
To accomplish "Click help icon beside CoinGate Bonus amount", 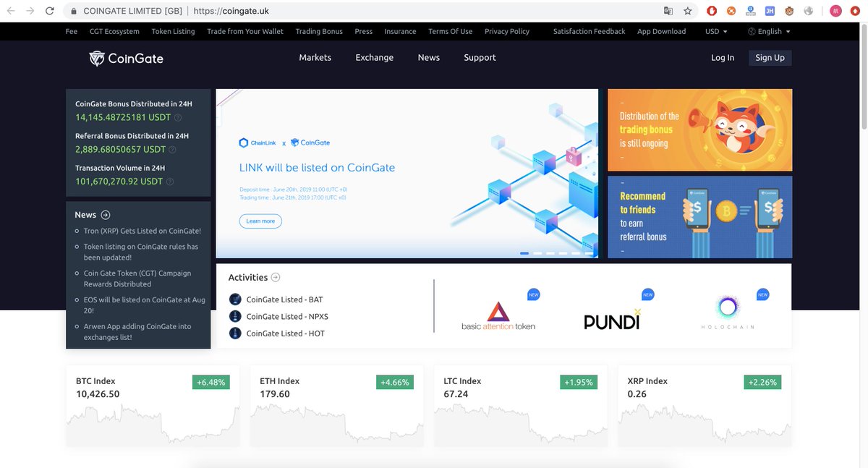I will click(178, 117).
